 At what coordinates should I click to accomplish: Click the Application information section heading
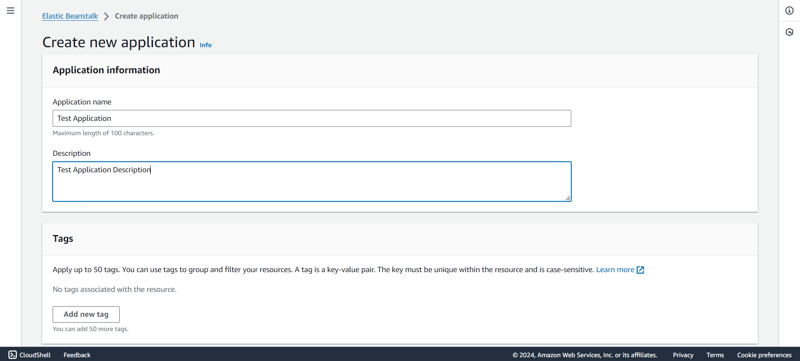tap(106, 70)
